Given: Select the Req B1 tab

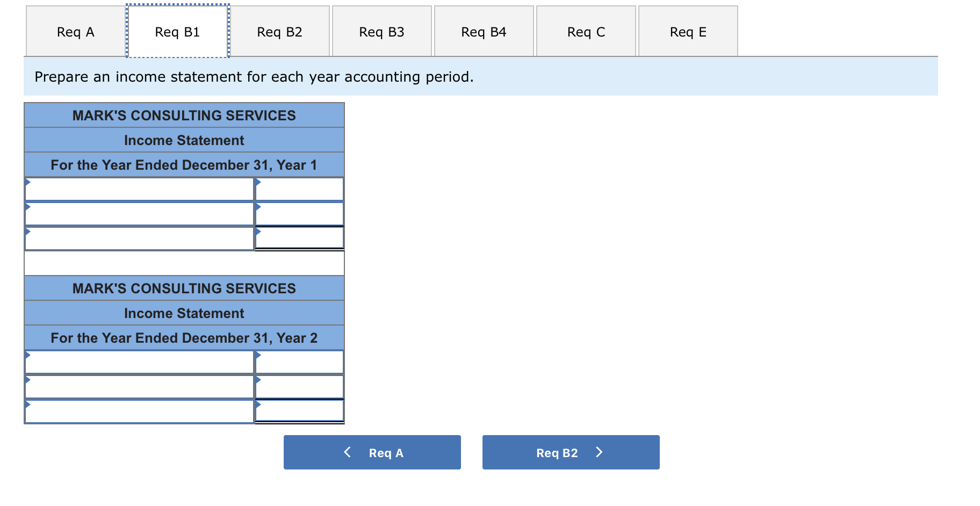Looking at the screenshot, I should click(177, 32).
